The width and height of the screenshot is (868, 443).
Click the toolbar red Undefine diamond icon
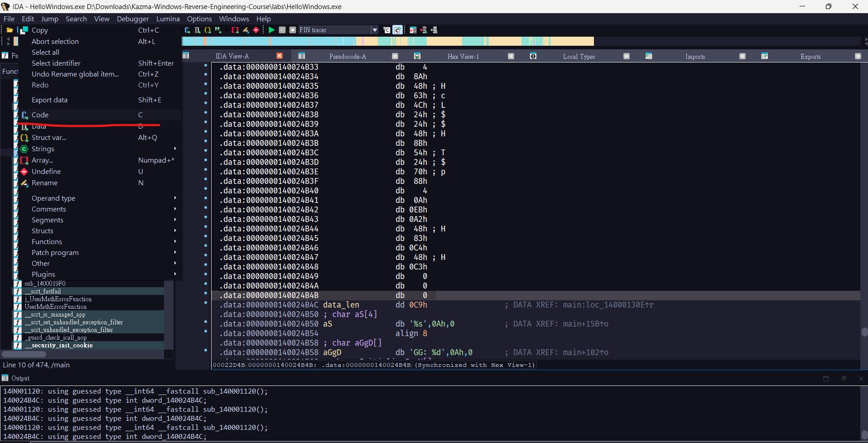click(x=256, y=30)
